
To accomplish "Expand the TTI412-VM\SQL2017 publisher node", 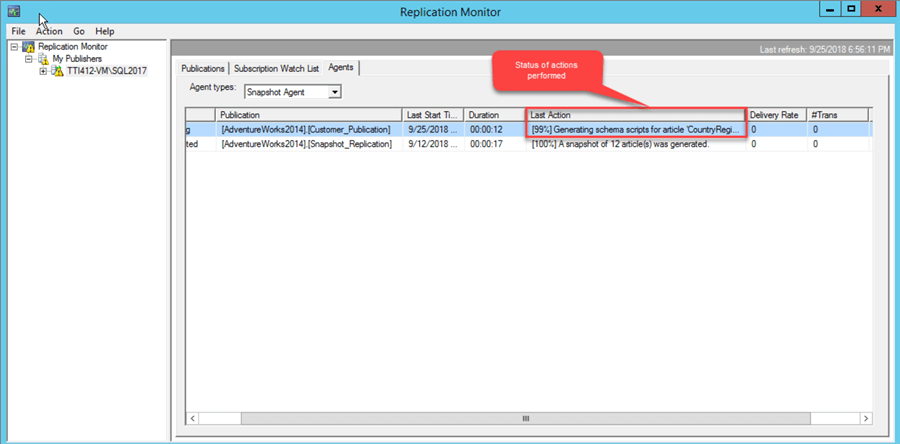I will (42, 71).
